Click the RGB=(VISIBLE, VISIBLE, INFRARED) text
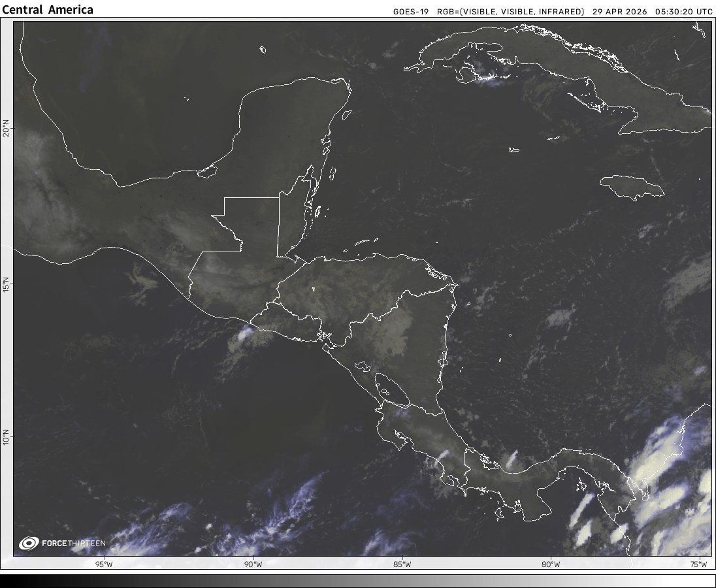Viewport: 716px width, 588px height. [x=510, y=11]
